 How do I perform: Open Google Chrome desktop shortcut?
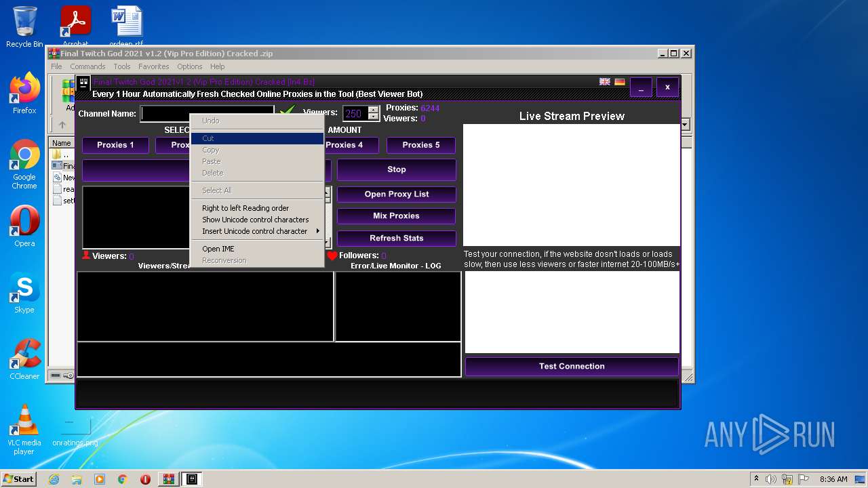(24, 164)
